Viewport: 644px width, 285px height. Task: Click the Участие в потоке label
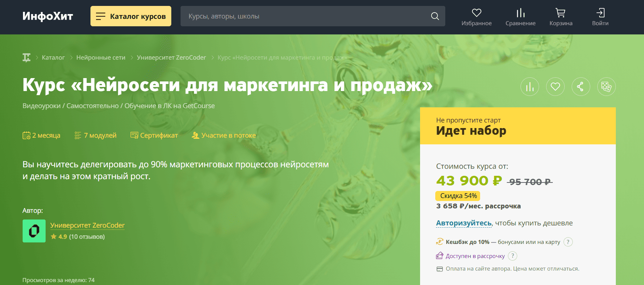[x=224, y=135]
